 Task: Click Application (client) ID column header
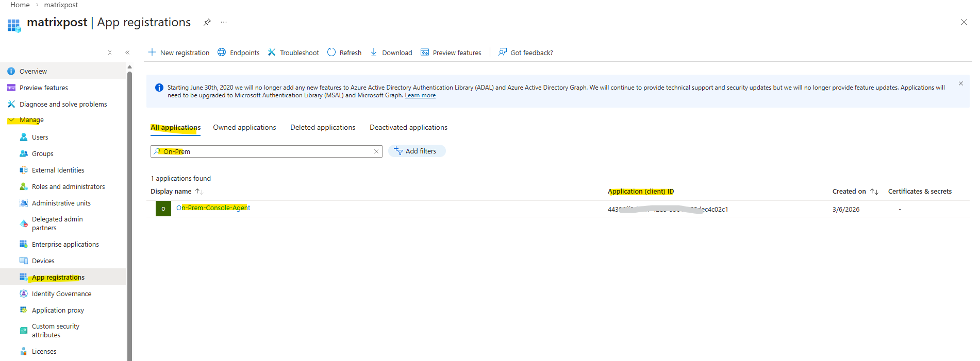tap(641, 191)
